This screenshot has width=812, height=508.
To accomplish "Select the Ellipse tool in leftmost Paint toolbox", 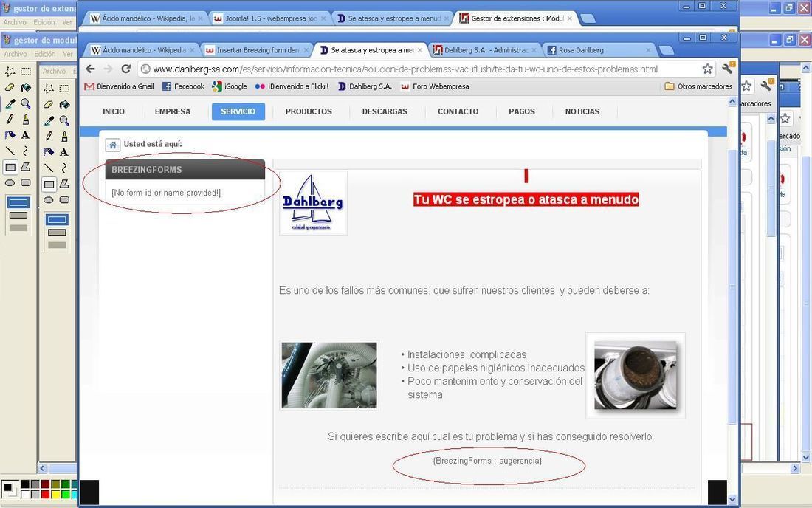I will point(10,183).
